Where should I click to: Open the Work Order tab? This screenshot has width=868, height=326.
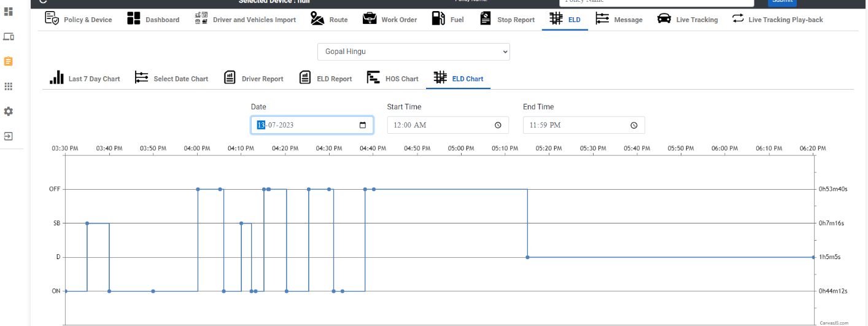(390, 19)
